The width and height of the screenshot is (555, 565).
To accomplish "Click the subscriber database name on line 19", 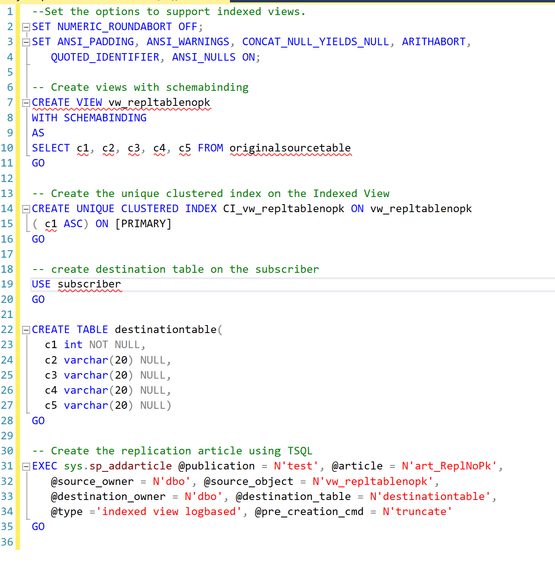I will [89, 284].
